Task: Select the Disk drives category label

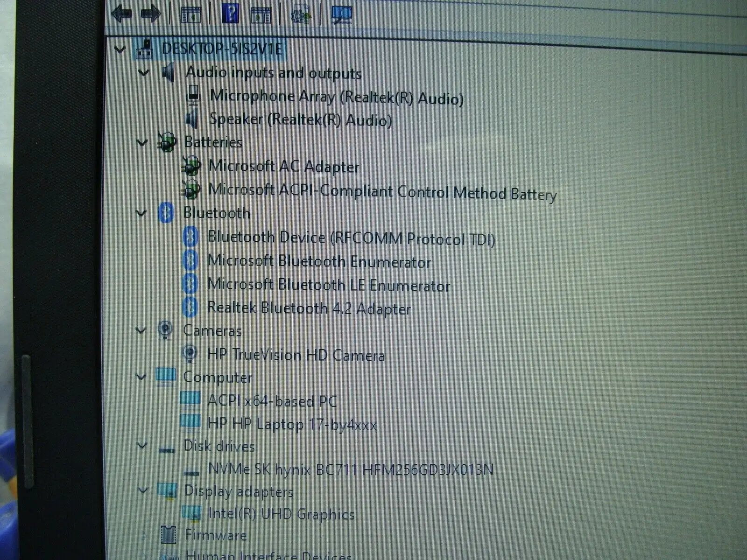Action: click(x=219, y=446)
